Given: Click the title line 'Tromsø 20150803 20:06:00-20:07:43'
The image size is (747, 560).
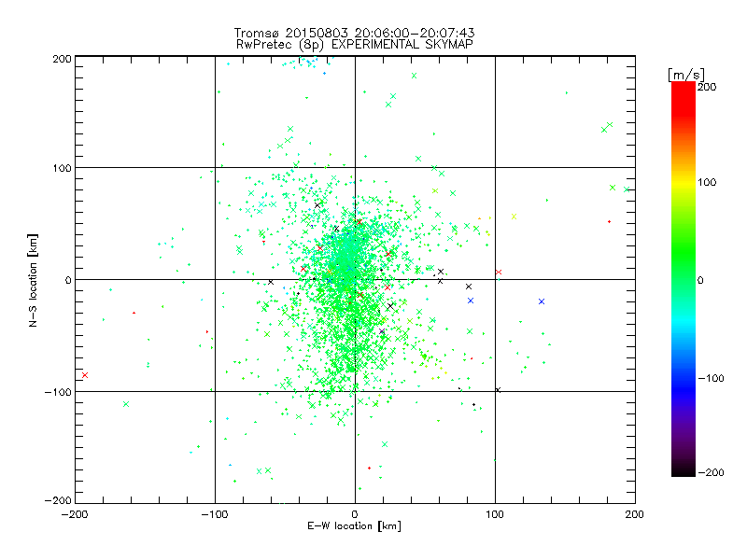Looking at the screenshot, I should click(x=354, y=33).
